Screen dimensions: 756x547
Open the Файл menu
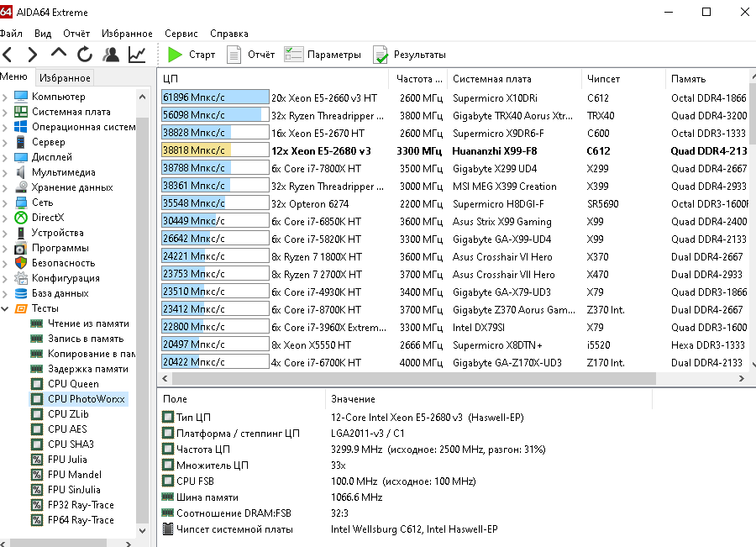pos(11,34)
